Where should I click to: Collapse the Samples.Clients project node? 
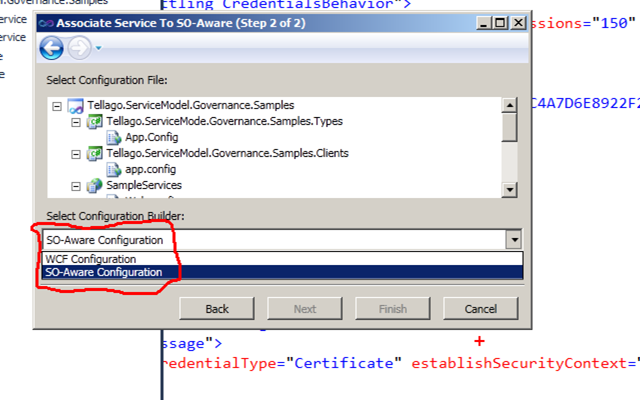tap(76, 154)
